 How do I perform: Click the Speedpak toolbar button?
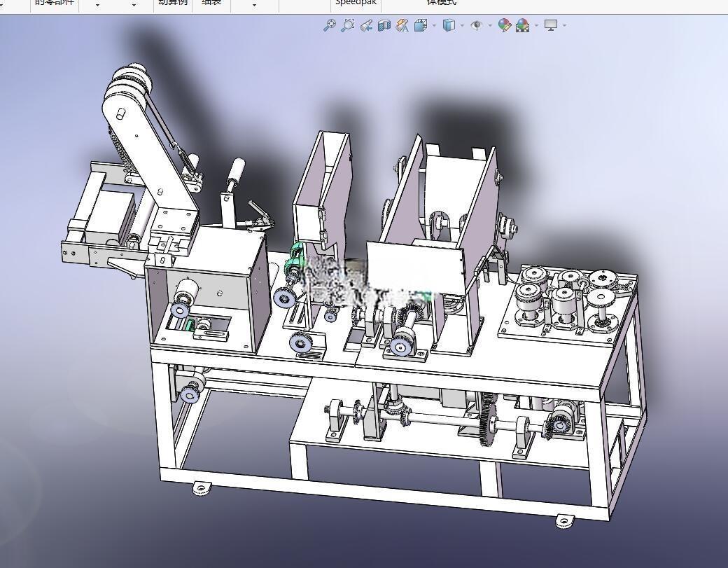[356, 3]
